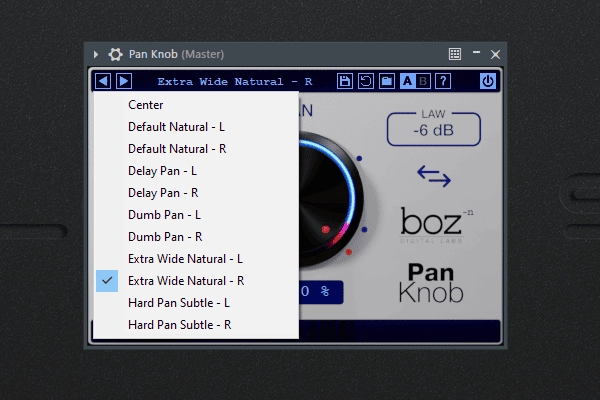
Task: Click the reset/undo preset icon
Action: click(x=366, y=81)
